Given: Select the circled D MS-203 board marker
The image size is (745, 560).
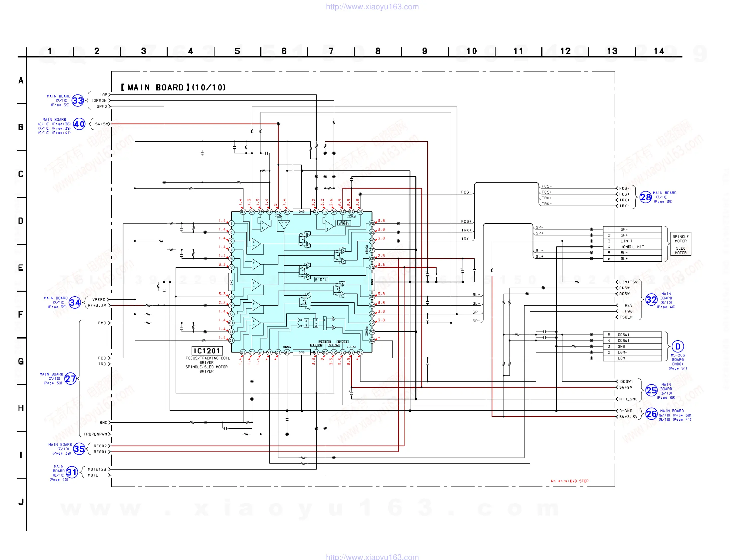Looking at the screenshot, I should [x=677, y=346].
